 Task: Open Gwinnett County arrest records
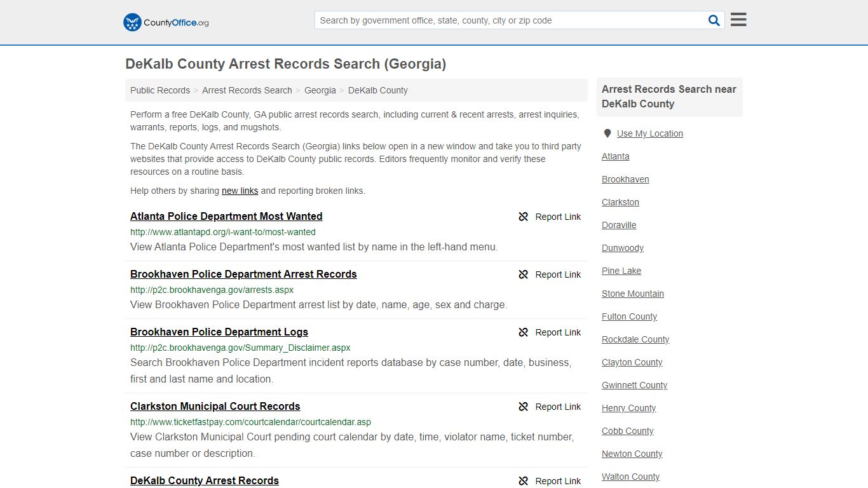coord(635,385)
